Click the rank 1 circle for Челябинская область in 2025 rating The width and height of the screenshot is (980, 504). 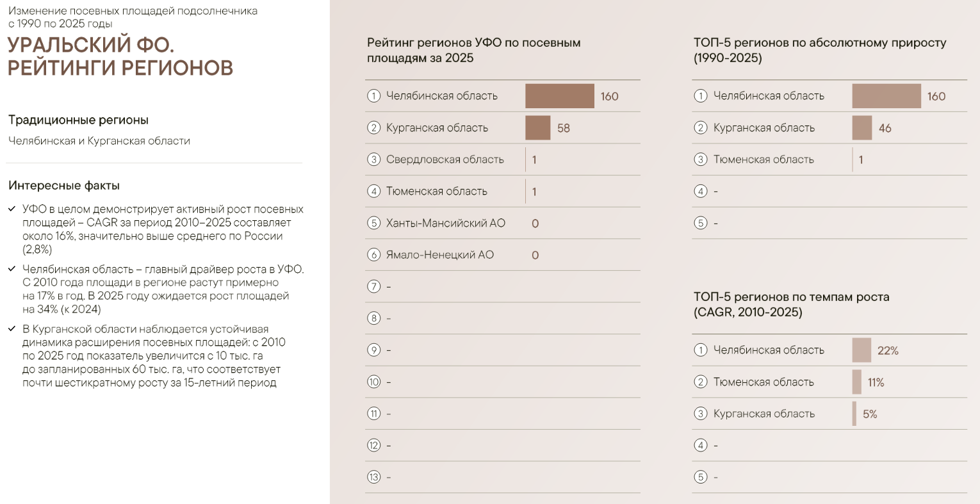(374, 96)
